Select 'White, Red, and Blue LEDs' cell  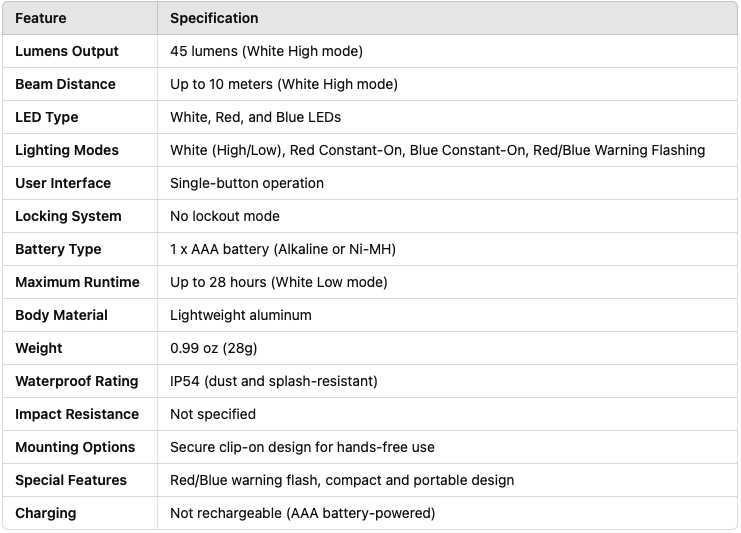click(256, 117)
